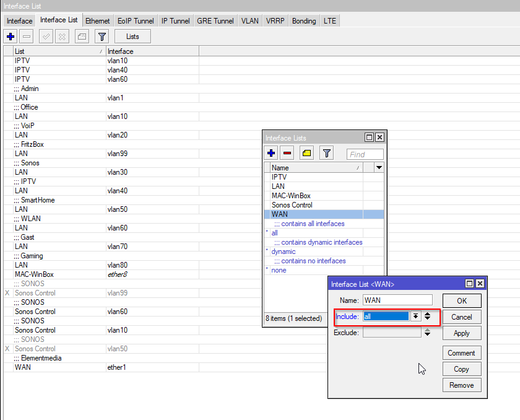Click the Comment icon in the main toolbar
520x420 pixels.
pyautogui.click(x=82, y=37)
